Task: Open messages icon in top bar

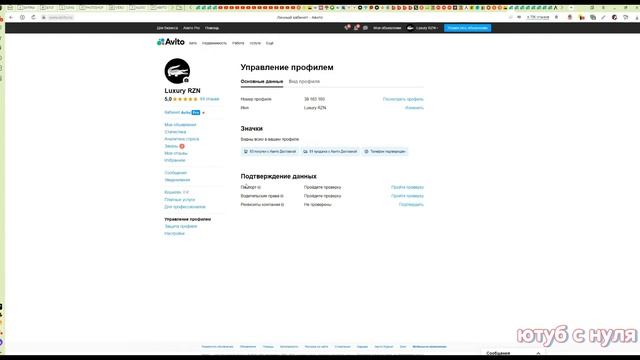Action: [x=365, y=28]
